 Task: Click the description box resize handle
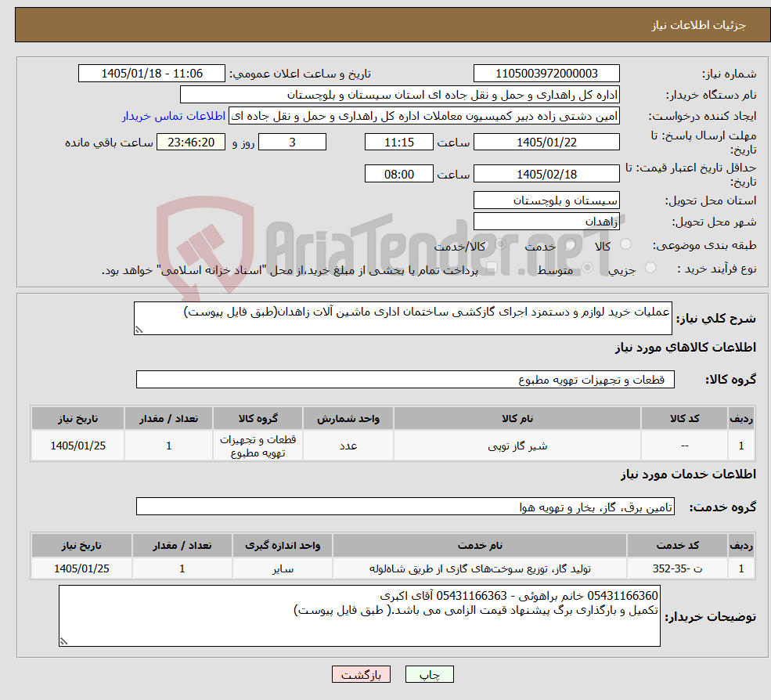139,330
